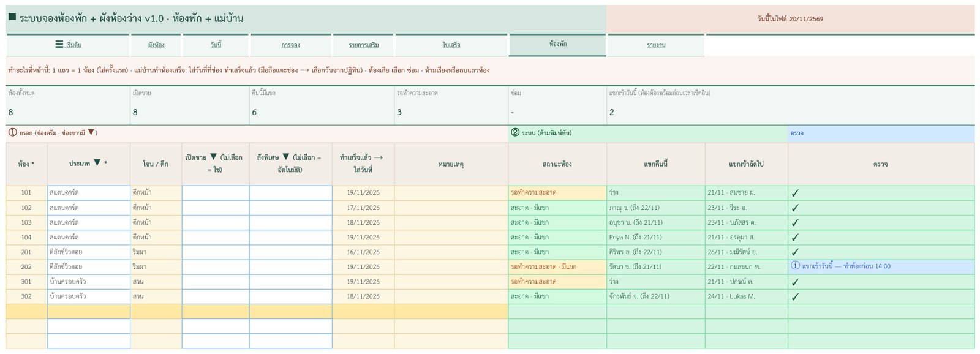This screenshot has height=354, width=980.
Task: Open the รายการเสริม tab
Action: pos(364,45)
